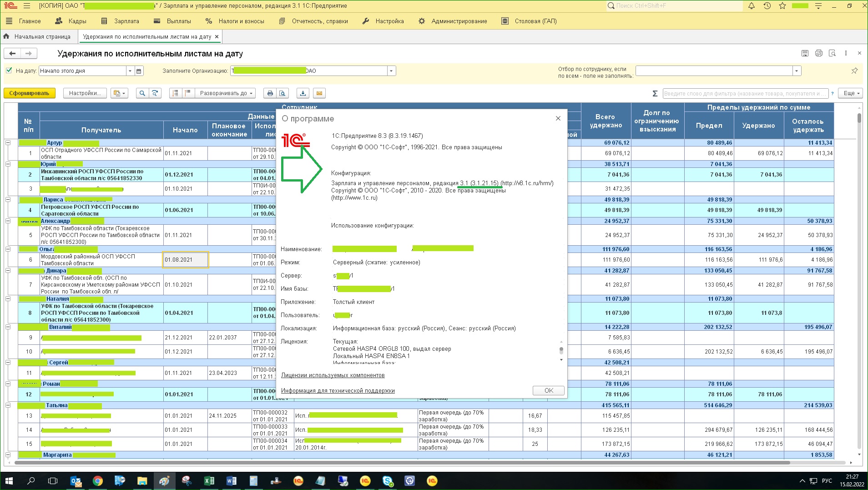
Task: Click the 'Сформировать' button
Action: [x=30, y=93]
